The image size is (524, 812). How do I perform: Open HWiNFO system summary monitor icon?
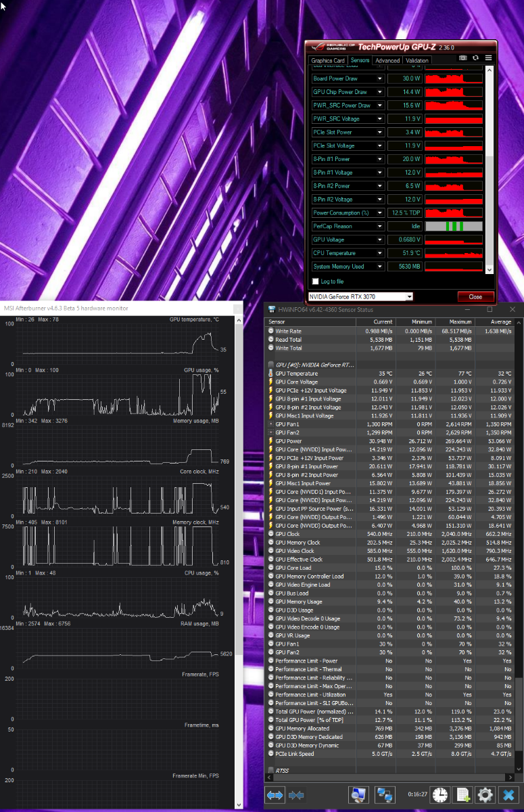click(358, 795)
